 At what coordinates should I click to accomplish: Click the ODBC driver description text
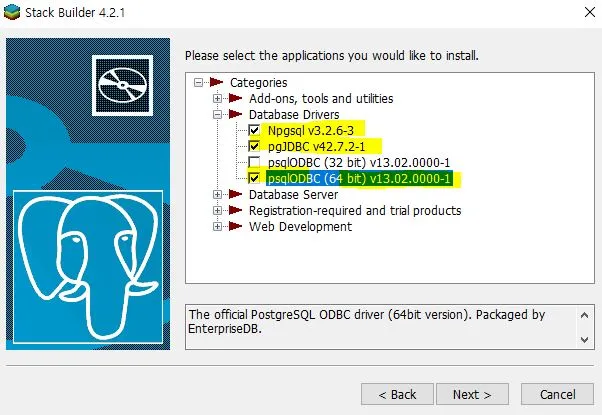[367, 322]
